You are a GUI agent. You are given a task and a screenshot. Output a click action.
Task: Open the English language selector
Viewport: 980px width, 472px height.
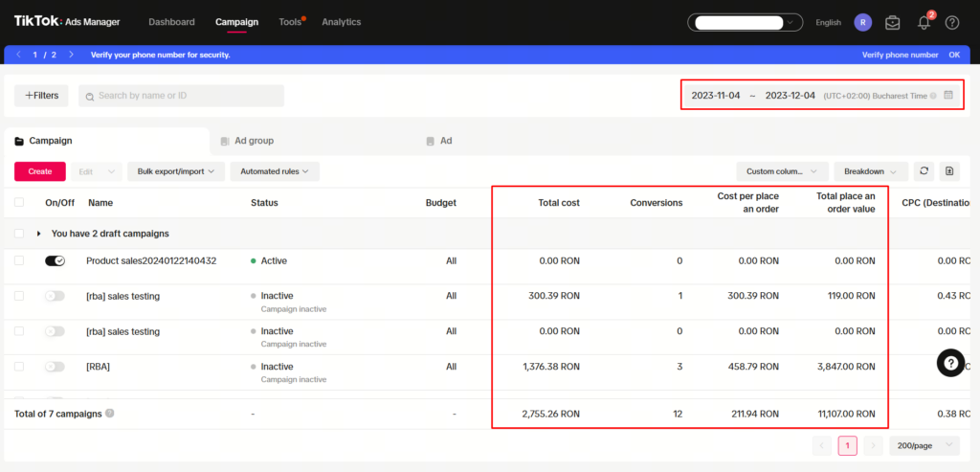[x=828, y=23]
